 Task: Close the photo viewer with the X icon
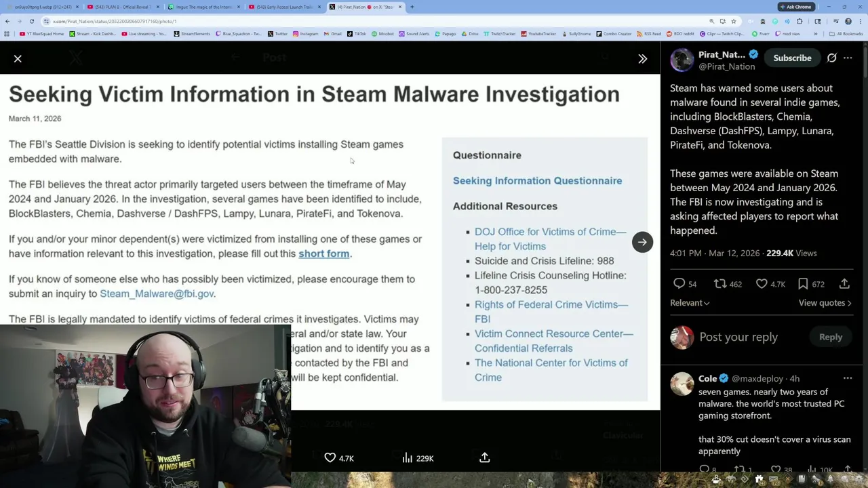[18, 59]
